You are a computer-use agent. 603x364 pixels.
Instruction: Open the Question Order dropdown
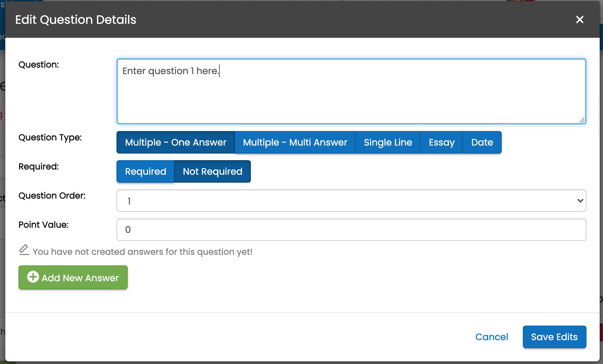[x=351, y=201]
